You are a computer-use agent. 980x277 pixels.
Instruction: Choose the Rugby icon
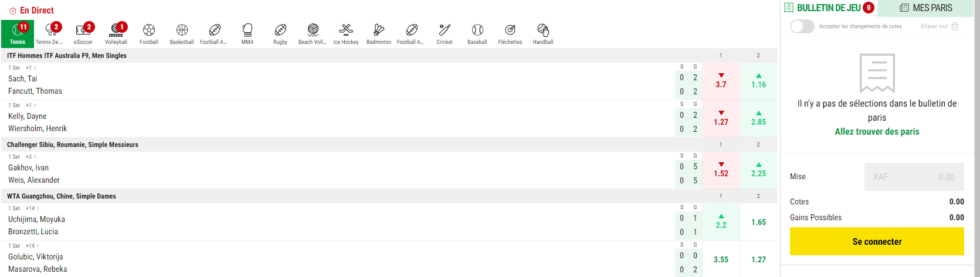tap(280, 34)
